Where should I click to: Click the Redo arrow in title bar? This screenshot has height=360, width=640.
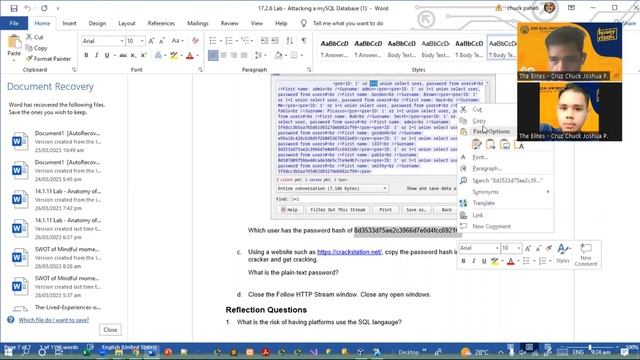coord(44,8)
